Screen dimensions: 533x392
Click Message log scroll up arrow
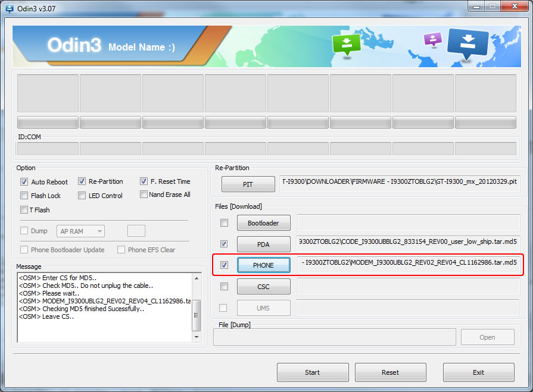pos(197,278)
